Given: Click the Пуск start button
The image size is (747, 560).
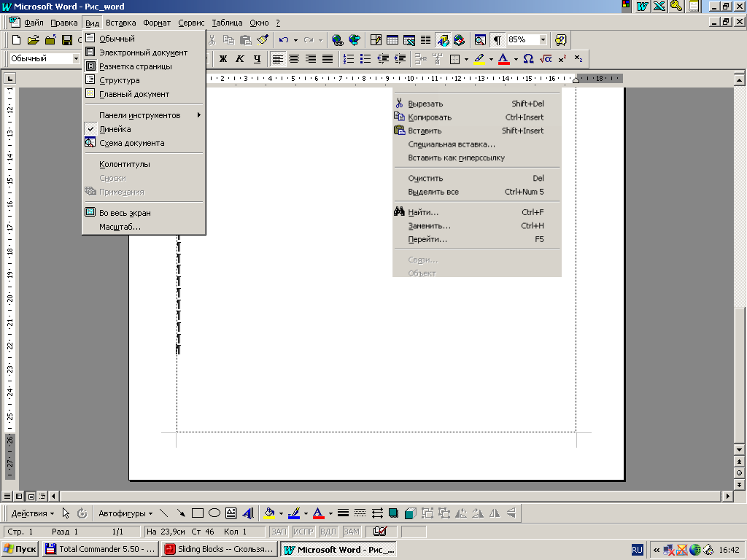Looking at the screenshot, I should tap(20, 549).
